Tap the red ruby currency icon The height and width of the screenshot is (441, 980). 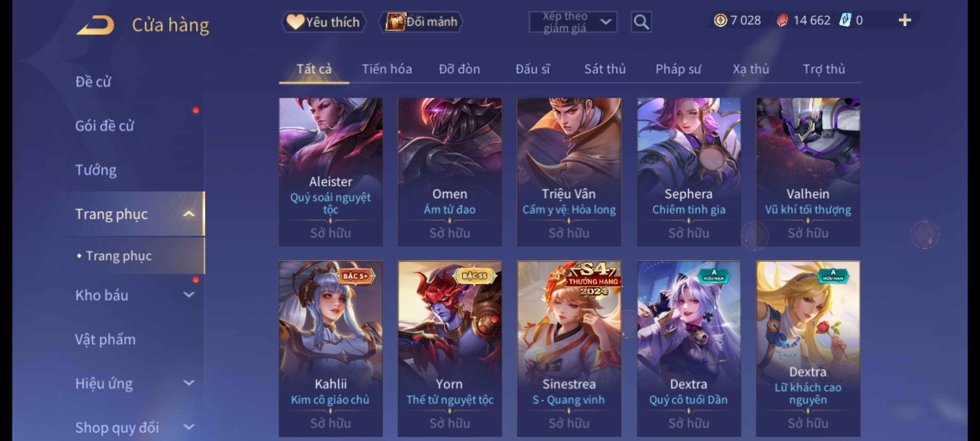tap(782, 20)
